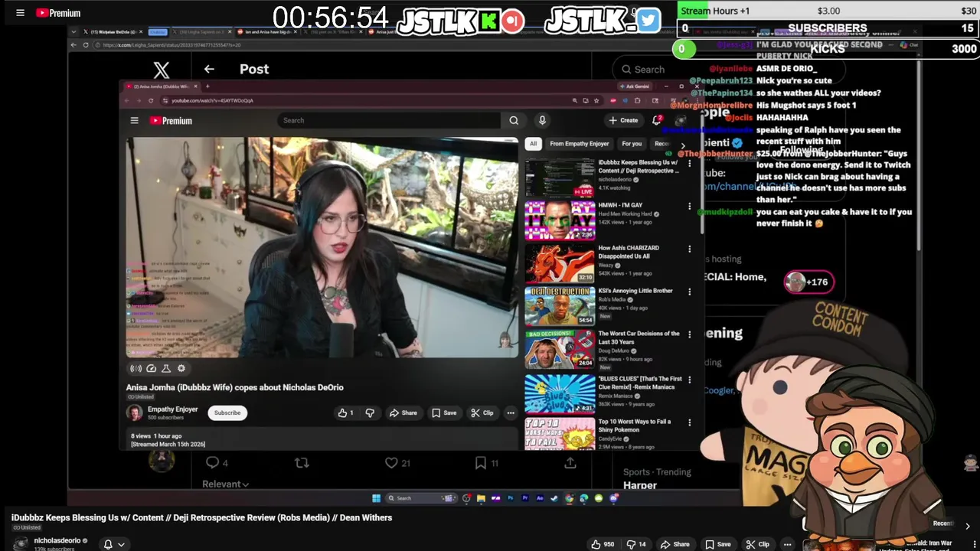Expand notification options chevron beside the bell
The image size is (980, 551).
121,544
